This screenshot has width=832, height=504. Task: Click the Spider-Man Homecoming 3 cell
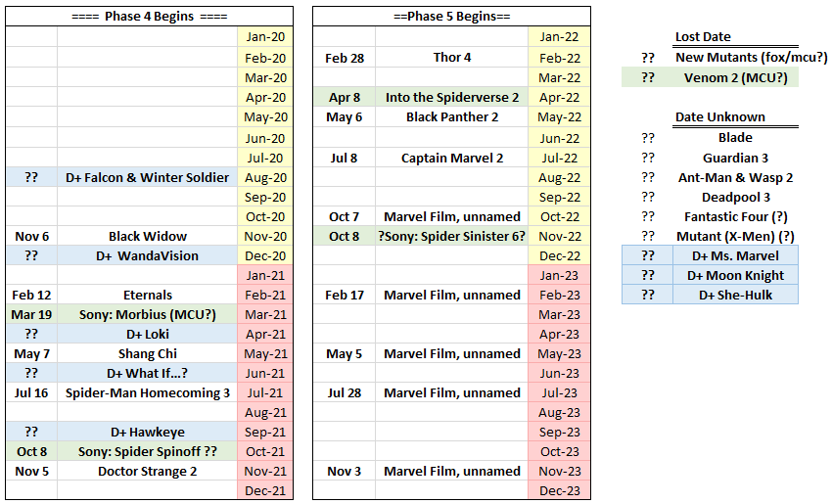click(147, 392)
